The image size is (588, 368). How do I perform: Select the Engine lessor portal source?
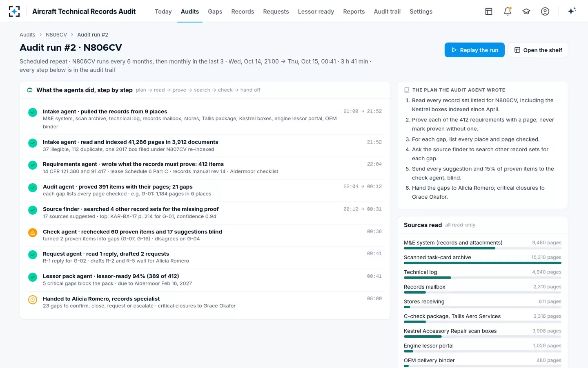coord(483,348)
